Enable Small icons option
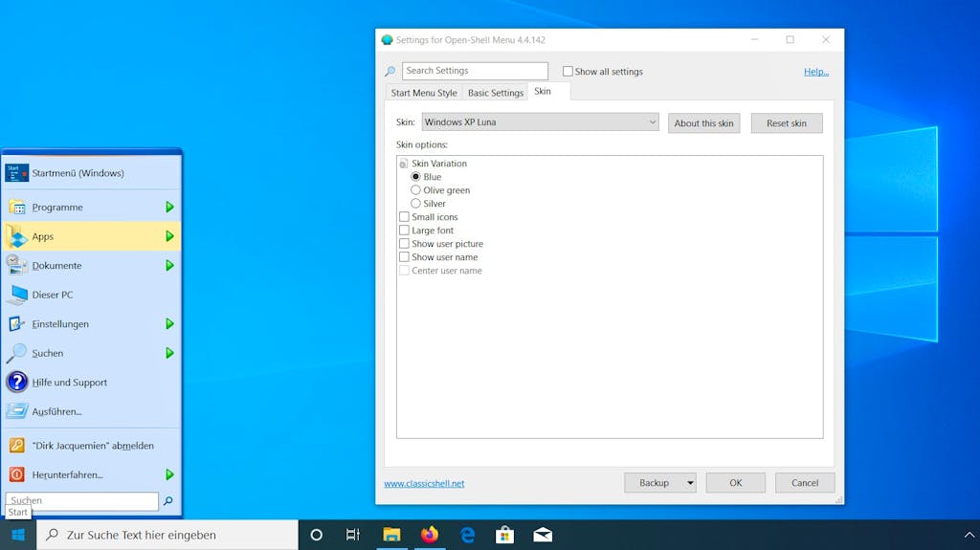 point(405,217)
